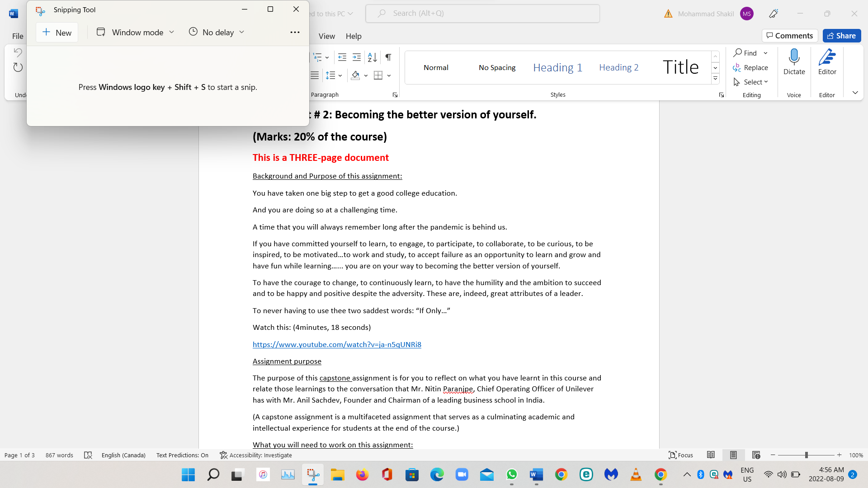Follow the YouTube hyperlink in the document

coord(336,344)
